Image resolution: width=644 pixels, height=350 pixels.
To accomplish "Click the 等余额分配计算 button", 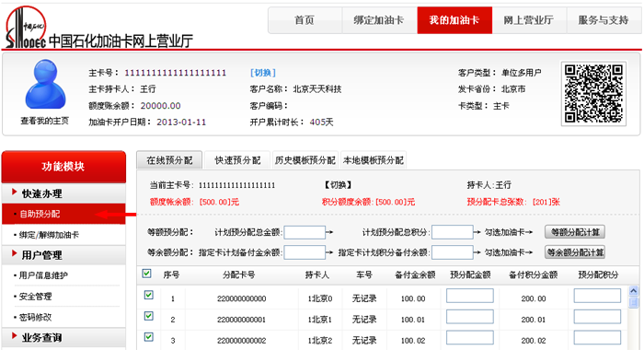I will [x=575, y=252].
